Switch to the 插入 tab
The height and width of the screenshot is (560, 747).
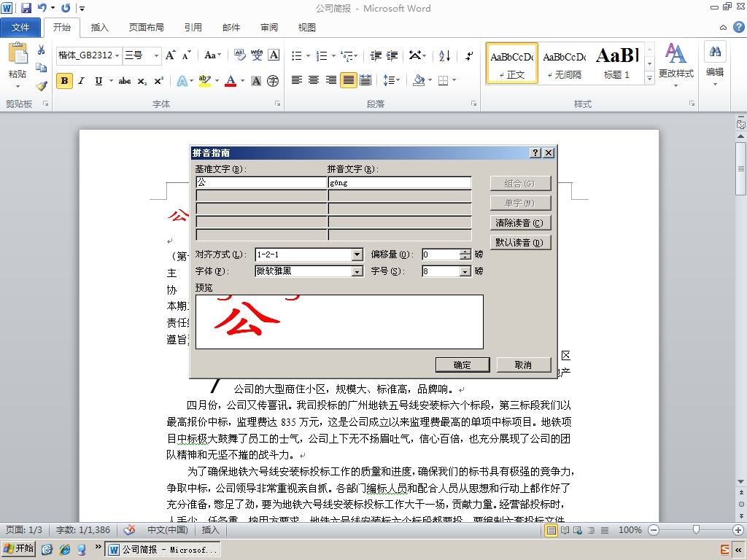click(99, 27)
